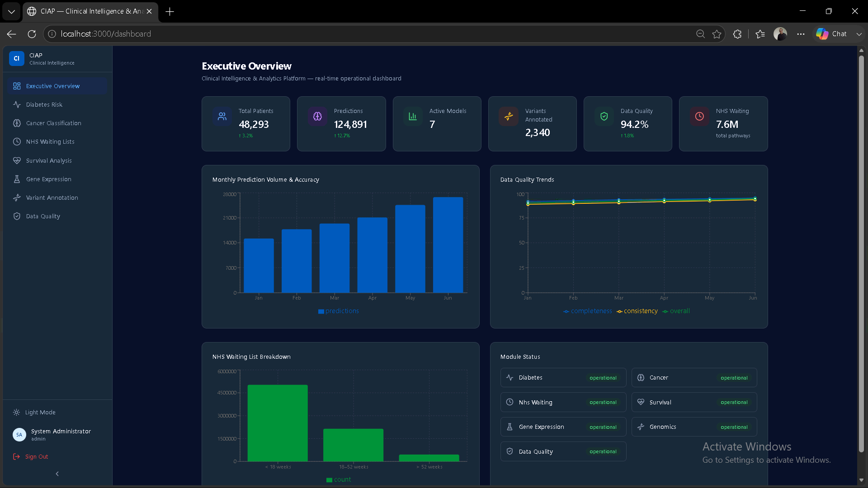
Task: Click the Data Quality shield icon in sidebar
Action: 17,216
